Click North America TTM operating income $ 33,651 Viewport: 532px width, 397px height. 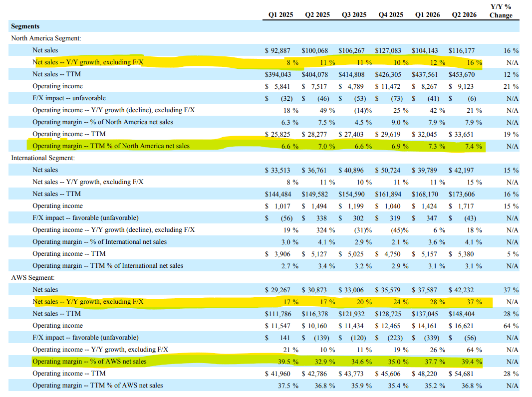pos(461,134)
